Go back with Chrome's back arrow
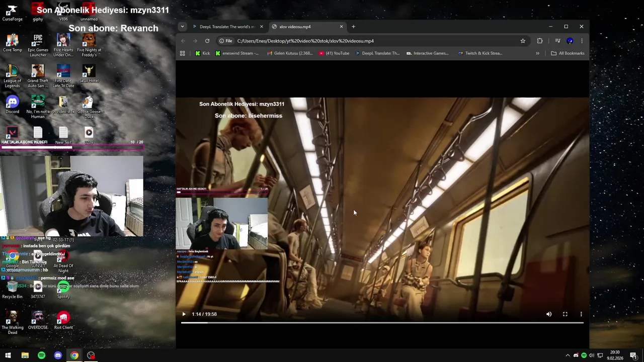Image resolution: width=644 pixels, height=362 pixels. tap(183, 41)
